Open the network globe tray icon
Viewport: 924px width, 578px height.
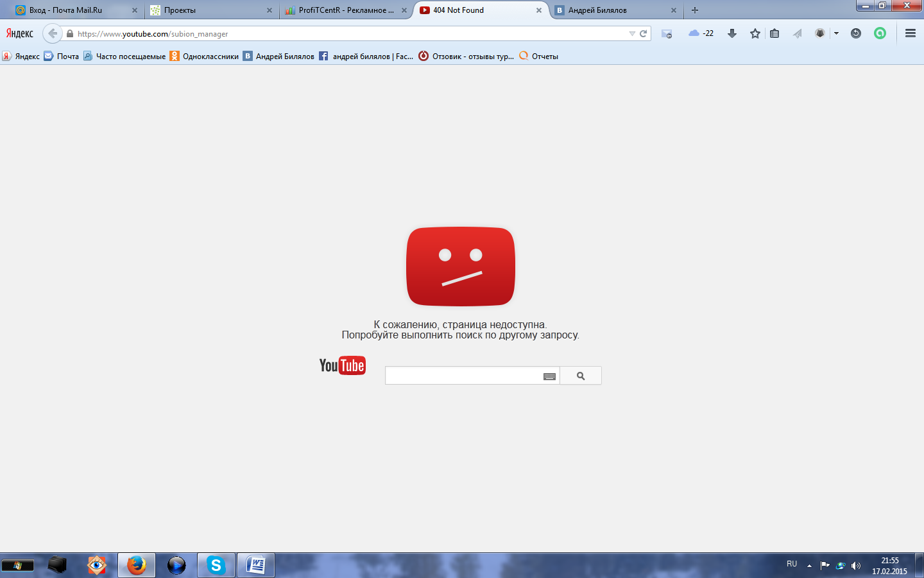tap(841, 566)
